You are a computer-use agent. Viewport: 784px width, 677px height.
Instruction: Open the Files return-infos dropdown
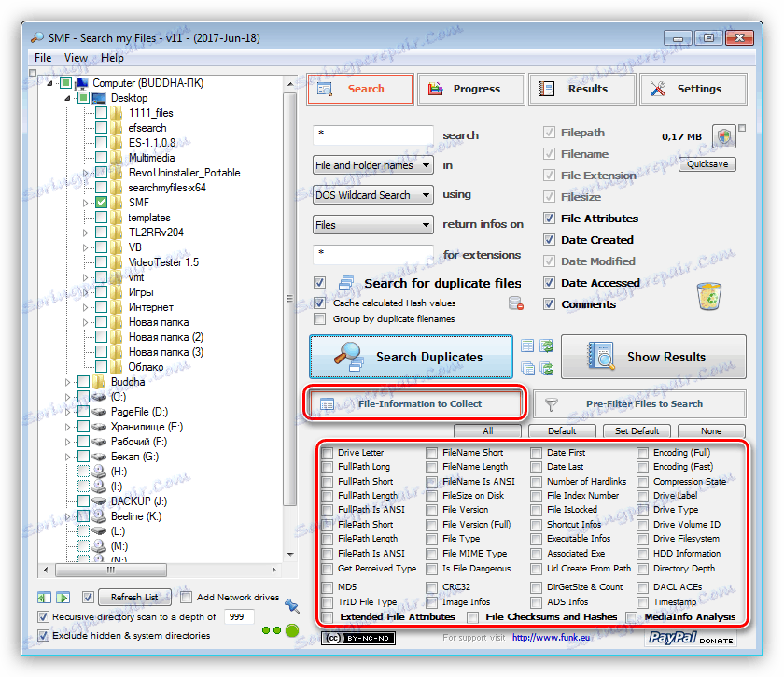[x=373, y=225]
